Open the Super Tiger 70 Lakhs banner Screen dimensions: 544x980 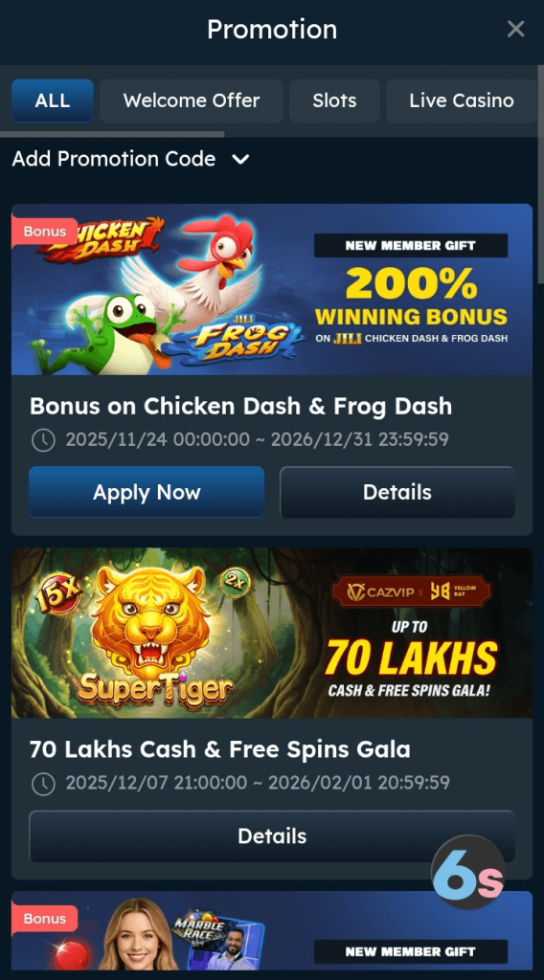tap(272, 634)
